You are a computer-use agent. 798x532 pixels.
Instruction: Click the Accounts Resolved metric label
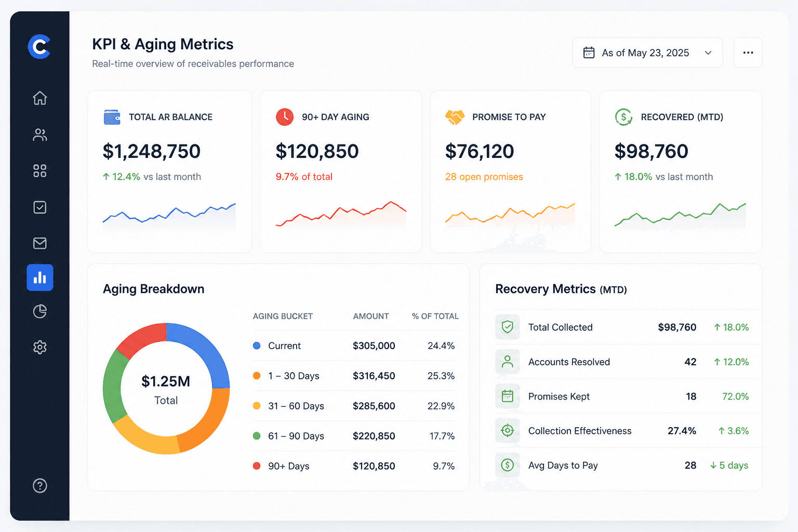569,362
